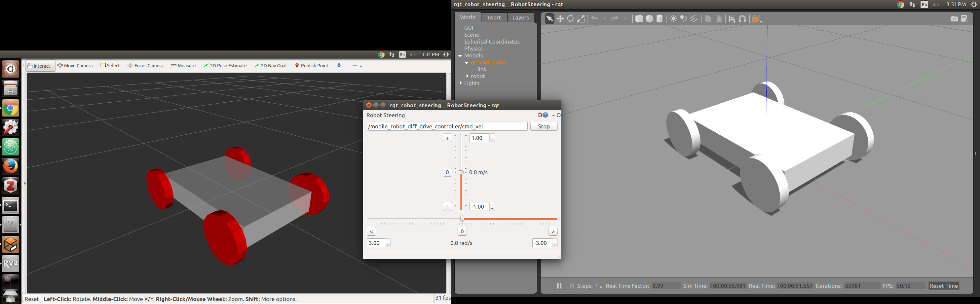The width and height of the screenshot is (980, 304).
Task: Turn right with the > button
Action: (x=553, y=231)
